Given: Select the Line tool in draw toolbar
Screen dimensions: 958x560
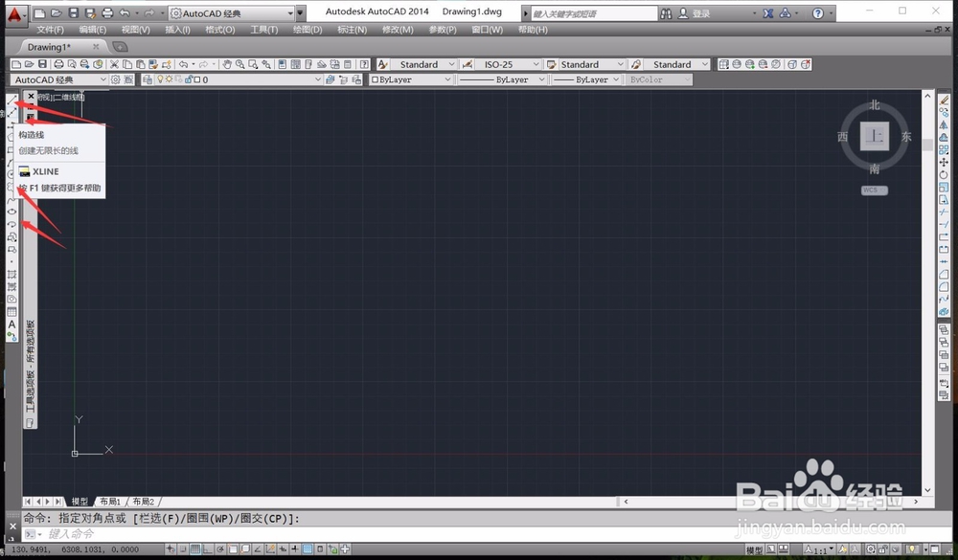Looking at the screenshot, I should 11,101.
